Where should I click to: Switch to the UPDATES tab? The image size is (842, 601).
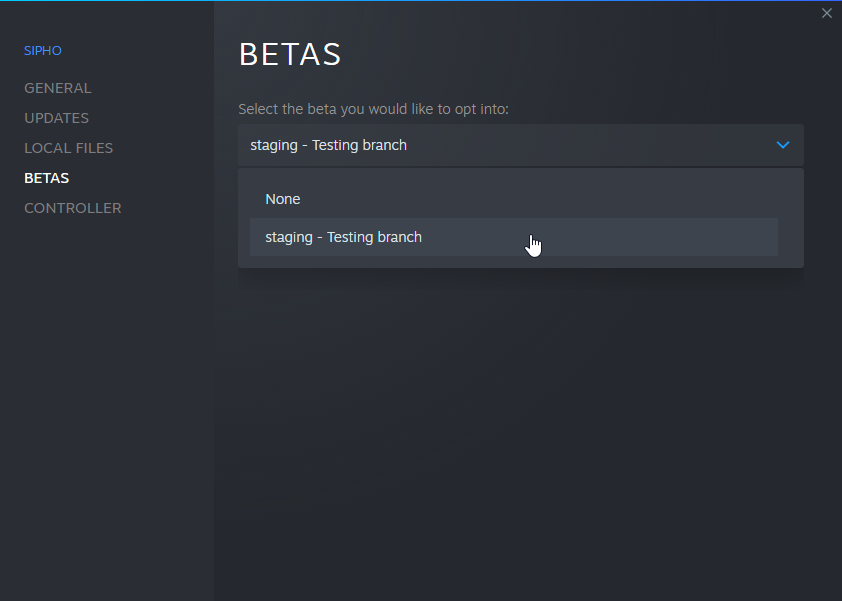coord(56,118)
